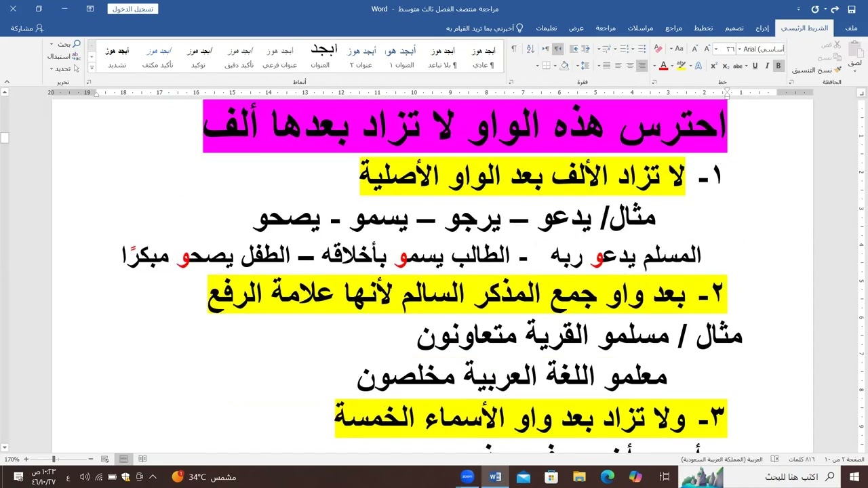Switch to Read Mode view icon
This screenshot has width=868, height=488.
(142, 459)
